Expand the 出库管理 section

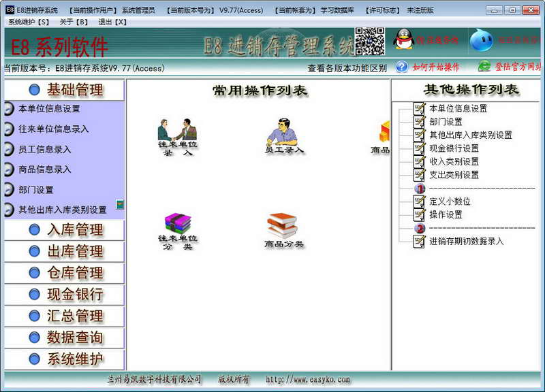64,251
